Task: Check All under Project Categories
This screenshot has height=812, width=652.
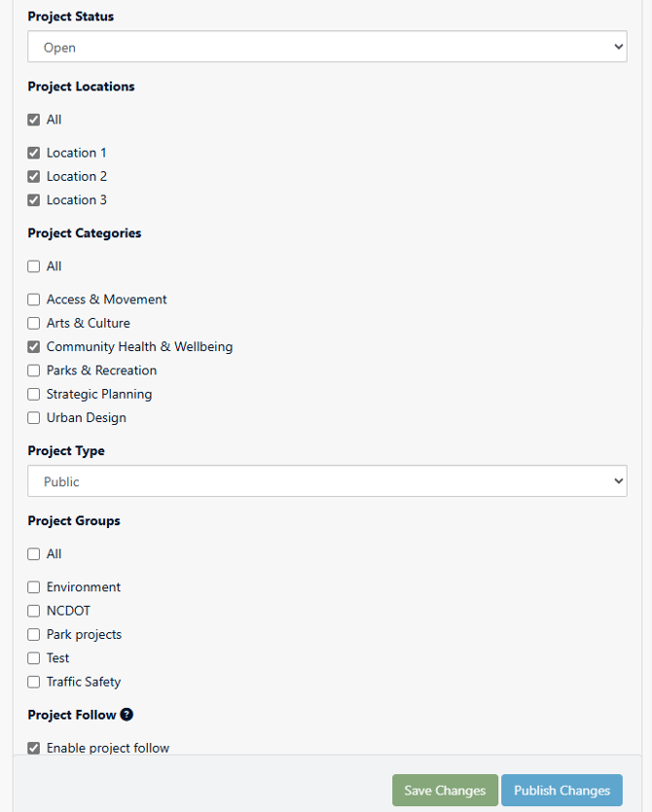Action: tap(34, 266)
